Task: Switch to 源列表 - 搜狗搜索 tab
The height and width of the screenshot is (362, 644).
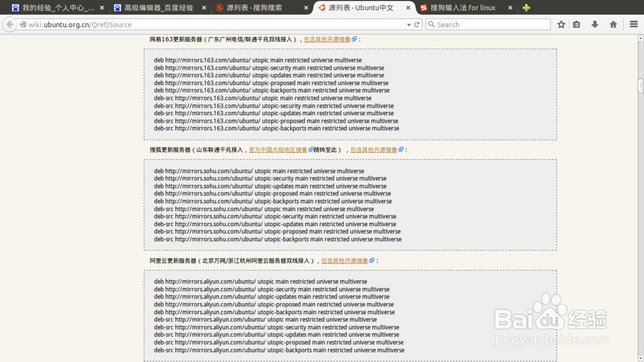Action: coord(261,8)
